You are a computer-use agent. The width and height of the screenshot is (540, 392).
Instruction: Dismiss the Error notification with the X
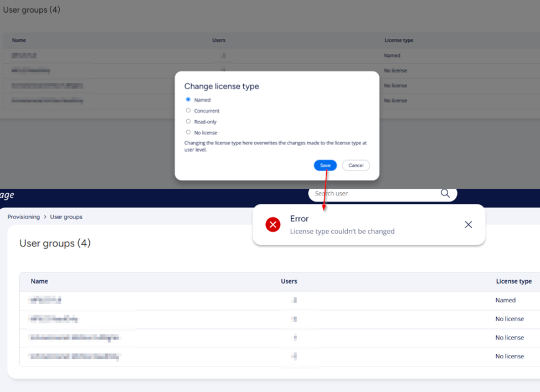click(469, 225)
